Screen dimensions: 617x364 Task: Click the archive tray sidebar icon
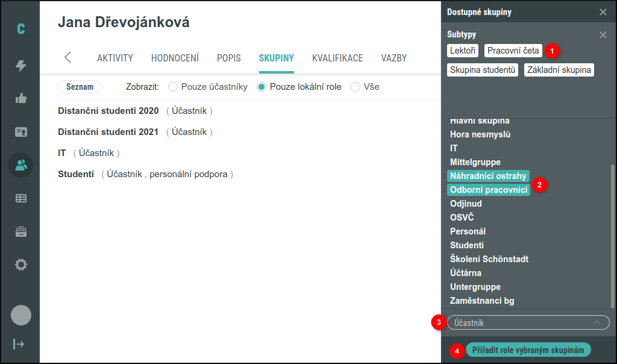tap(20, 231)
